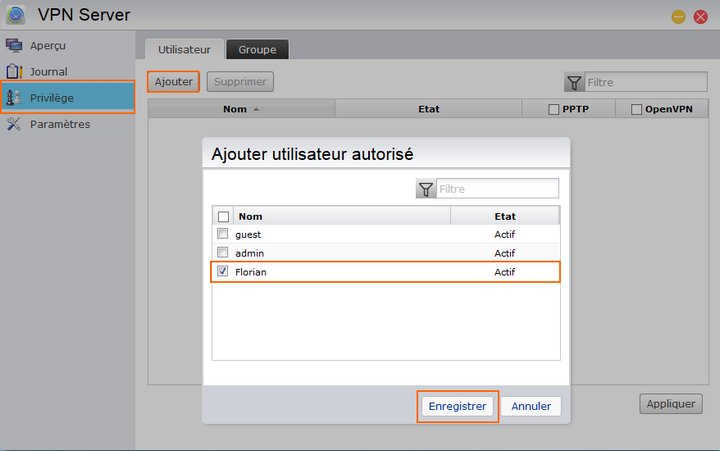Toggle the OpenVPN column checkbox
The height and width of the screenshot is (451, 720).
click(x=636, y=109)
